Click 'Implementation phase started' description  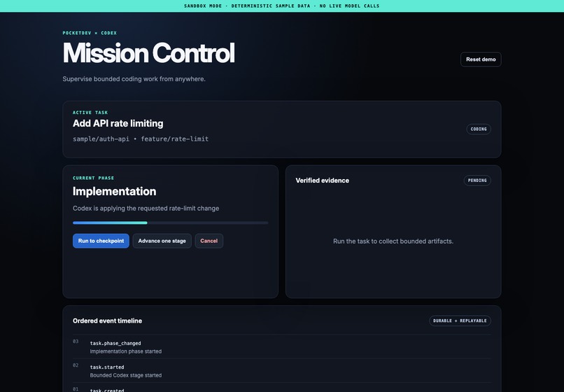pyautogui.click(x=125, y=351)
